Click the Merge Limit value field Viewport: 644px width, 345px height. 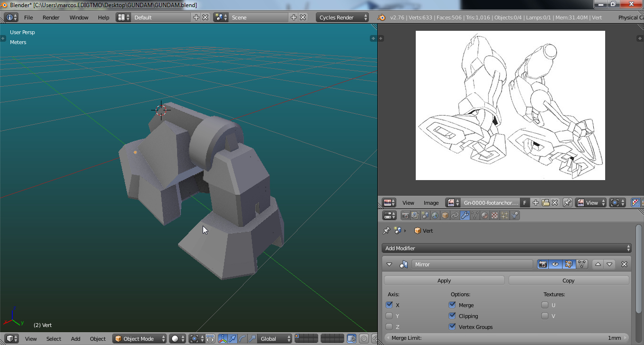click(x=506, y=338)
